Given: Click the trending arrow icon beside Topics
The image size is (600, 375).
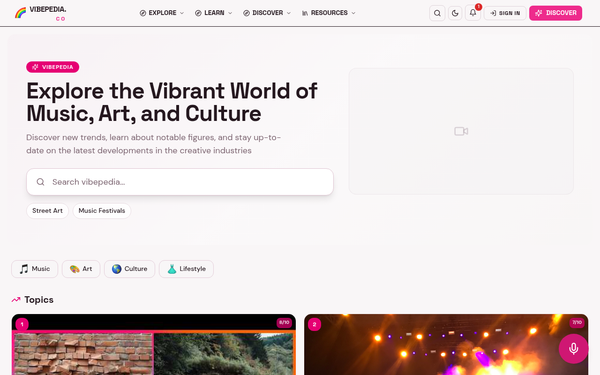Looking at the screenshot, I should click(x=16, y=300).
